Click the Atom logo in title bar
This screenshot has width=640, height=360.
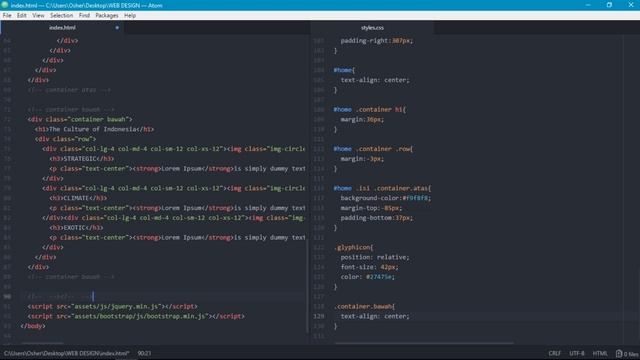[x=4, y=5]
